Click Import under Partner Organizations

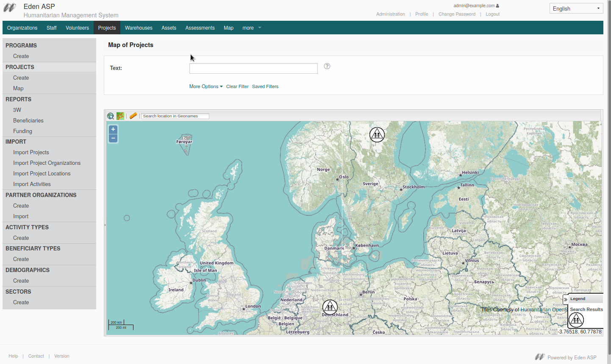coord(21,217)
